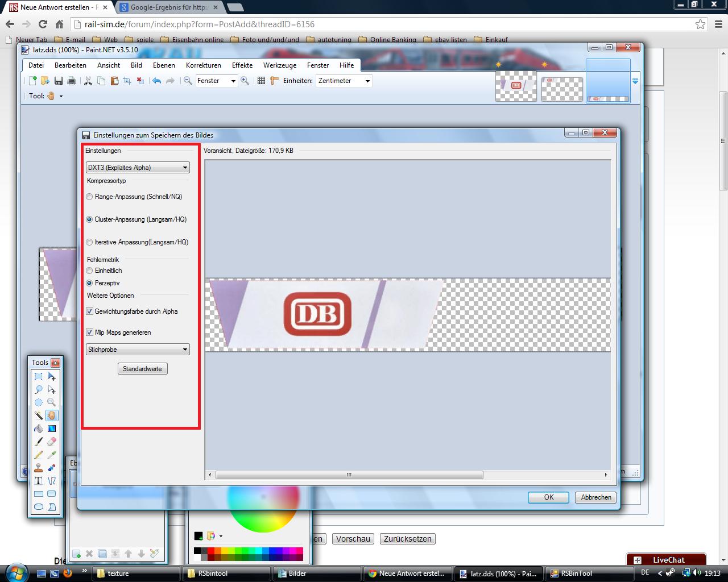The width and height of the screenshot is (728, 582).
Task: Uncheck Mip Maps generieren checkbox
Action: [x=89, y=332]
